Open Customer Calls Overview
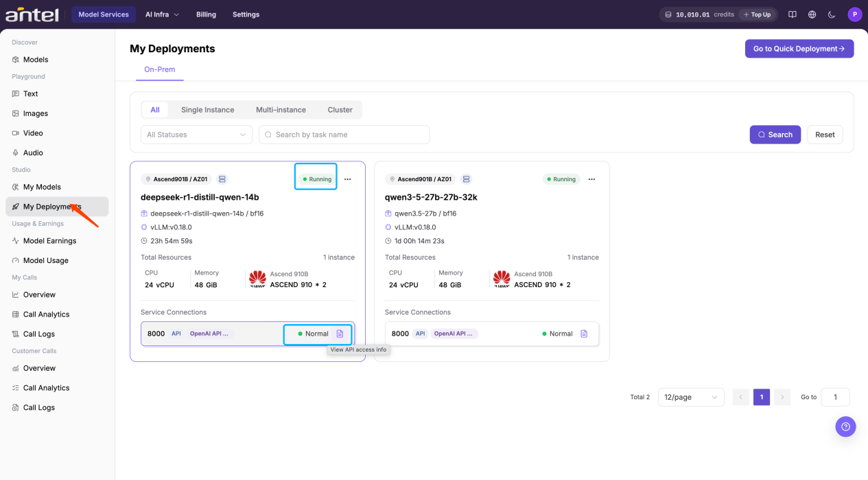Screen dimensions: 868x480 click(57, 368)
